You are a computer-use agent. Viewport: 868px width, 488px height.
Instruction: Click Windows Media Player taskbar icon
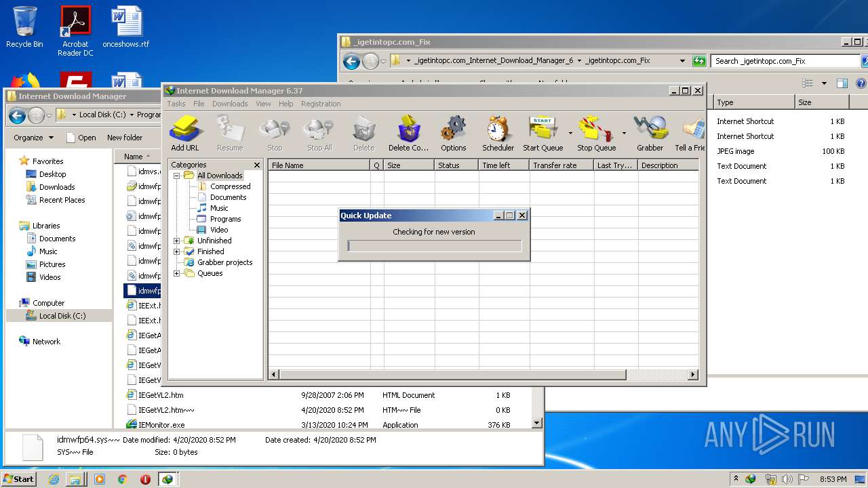pyautogui.click(x=100, y=479)
